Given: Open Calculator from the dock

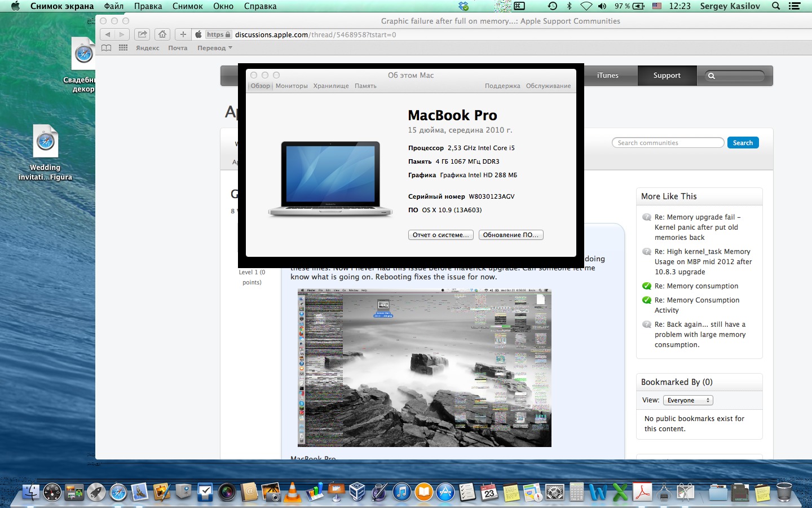Looking at the screenshot, I should pos(576,492).
